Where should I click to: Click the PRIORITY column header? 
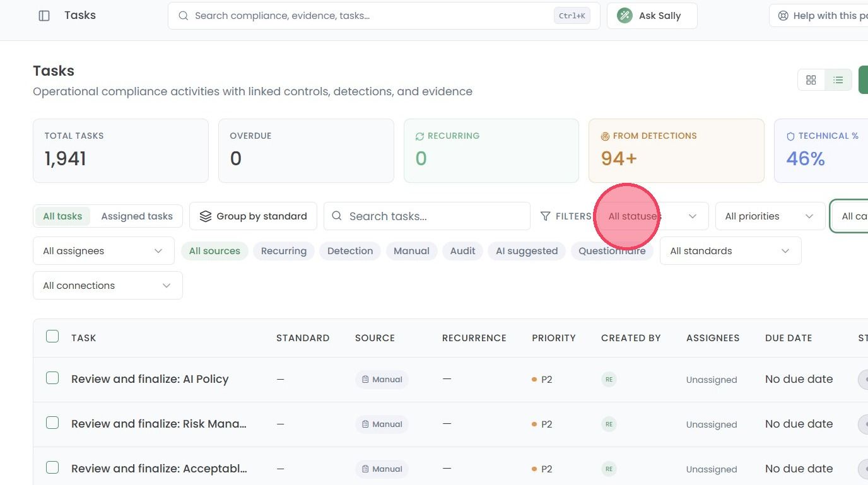tap(554, 338)
